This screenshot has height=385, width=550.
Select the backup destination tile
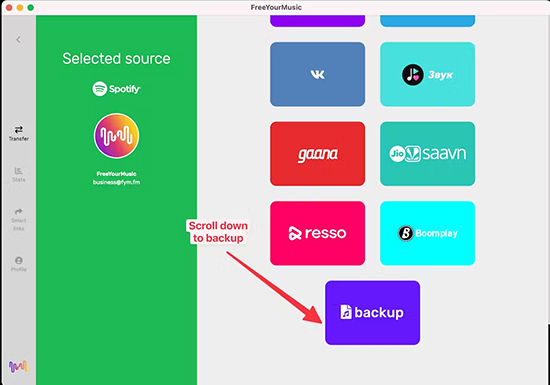[x=373, y=313]
